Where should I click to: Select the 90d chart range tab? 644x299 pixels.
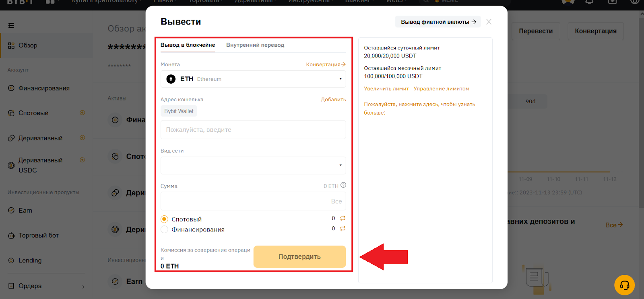tap(530, 101)
